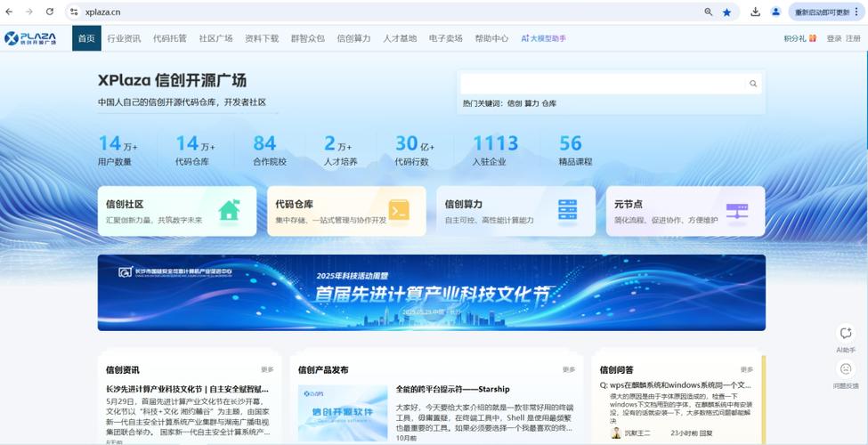Image resolution: width=868 pixels, height=445 pixels.
Task: Reload the page with the refresh icon
Action: (x=50, y=12)
